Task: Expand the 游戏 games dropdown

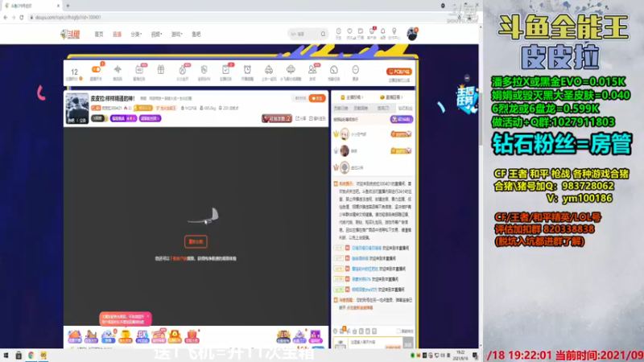Action: click(176, 35)
